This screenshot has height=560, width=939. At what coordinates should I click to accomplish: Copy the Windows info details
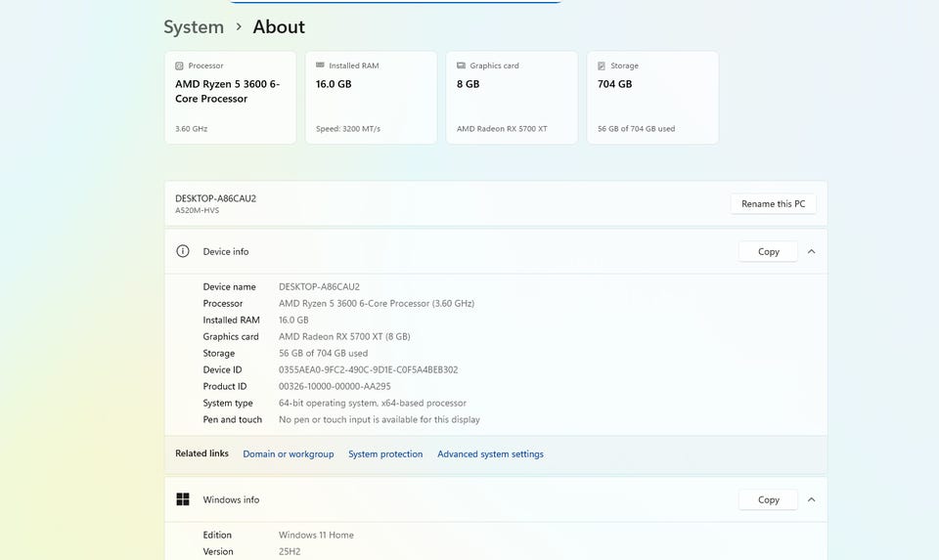point(769,499)
